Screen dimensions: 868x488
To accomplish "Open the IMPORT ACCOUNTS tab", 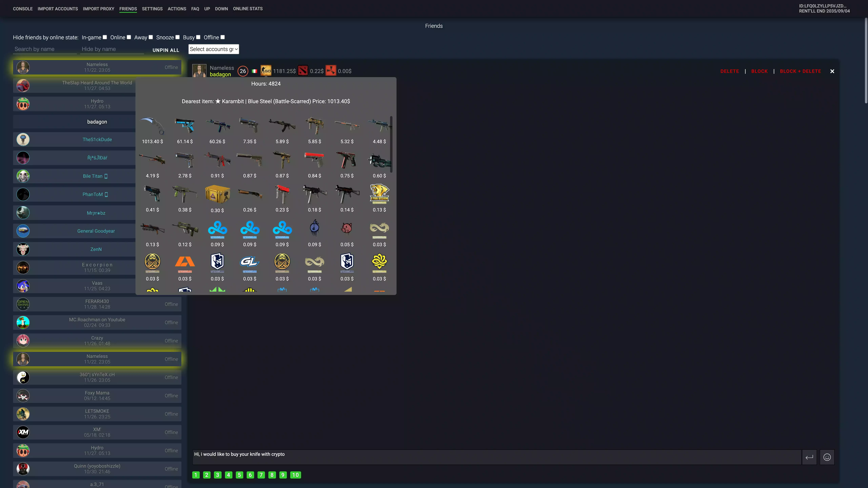I will [x=58, y=9].
